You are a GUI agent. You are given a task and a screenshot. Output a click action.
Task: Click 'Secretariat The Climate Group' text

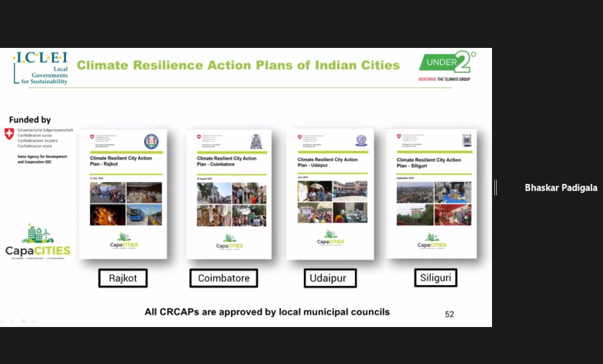(x=444, y=79)
